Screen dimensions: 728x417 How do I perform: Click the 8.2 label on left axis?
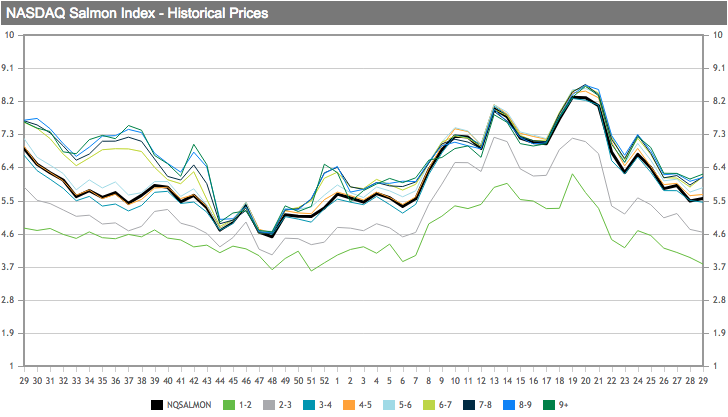8,101
